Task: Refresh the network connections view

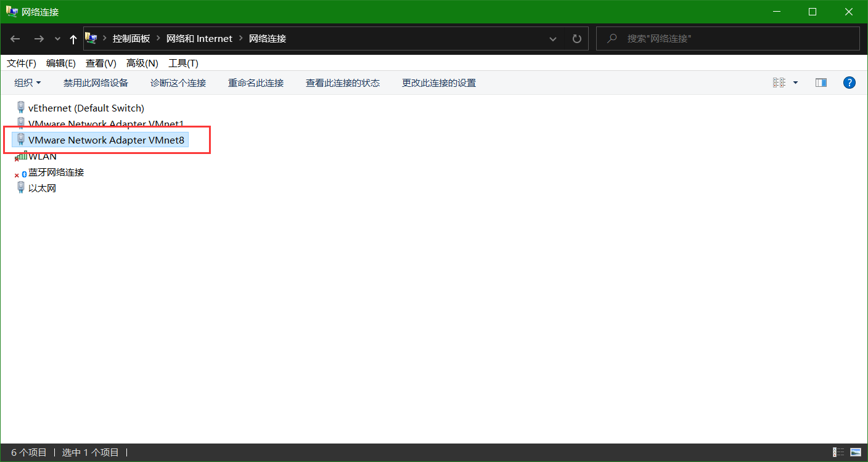Action: pos(577,39)
